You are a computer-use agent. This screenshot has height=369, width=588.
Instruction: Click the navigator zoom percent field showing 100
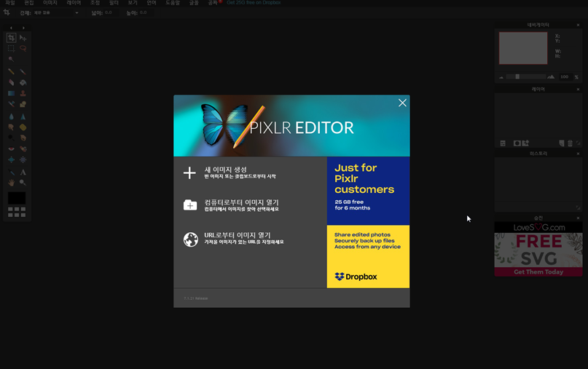coord(565,77)
